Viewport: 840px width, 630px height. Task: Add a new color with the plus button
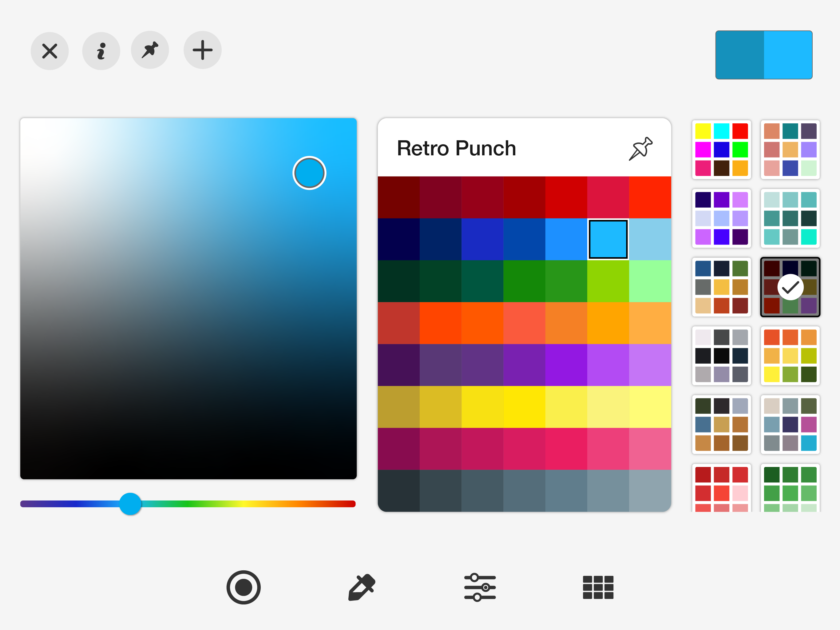202,50
